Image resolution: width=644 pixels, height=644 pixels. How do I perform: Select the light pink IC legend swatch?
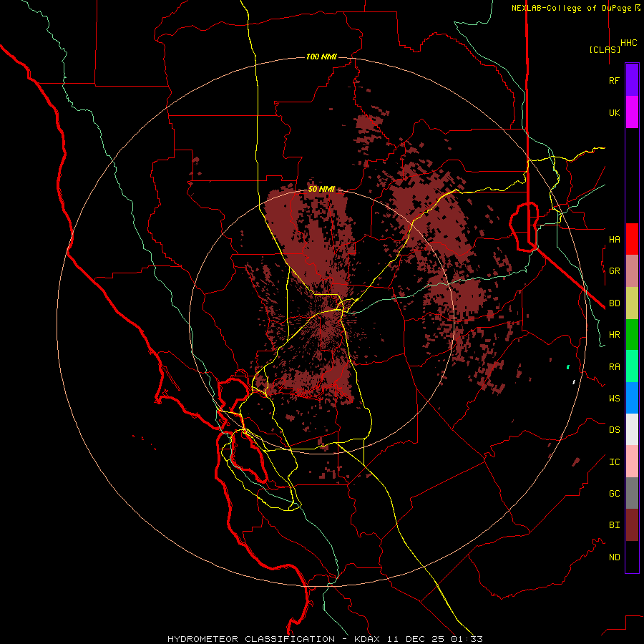[632, 462]
